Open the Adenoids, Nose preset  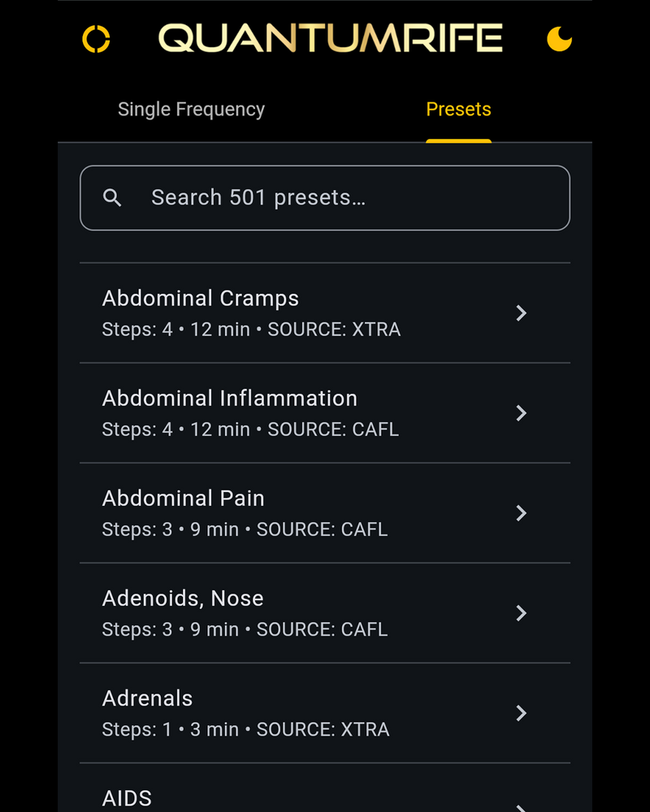pyautogui.click(x=183, y=598)
